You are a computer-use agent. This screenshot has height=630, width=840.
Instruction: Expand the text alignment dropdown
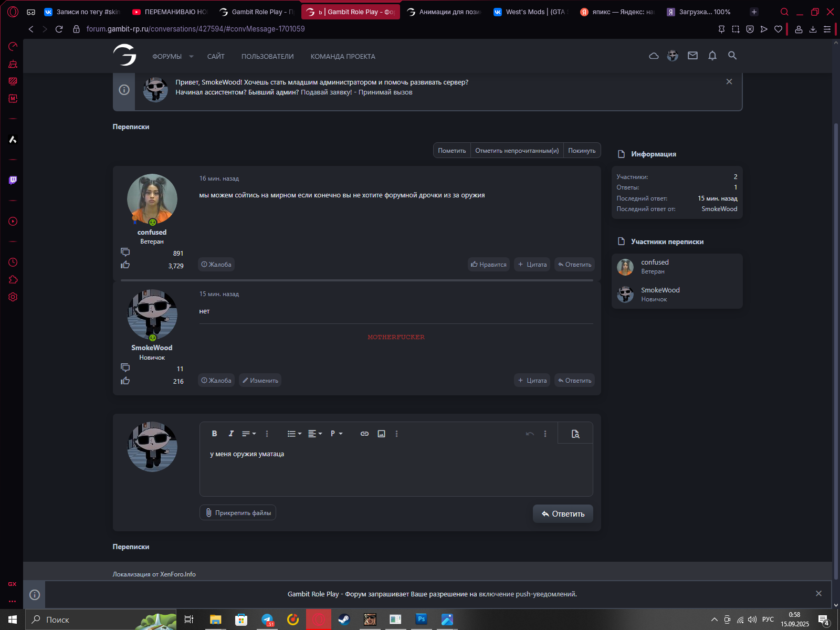pyautogui.click(x=314, y=434)
